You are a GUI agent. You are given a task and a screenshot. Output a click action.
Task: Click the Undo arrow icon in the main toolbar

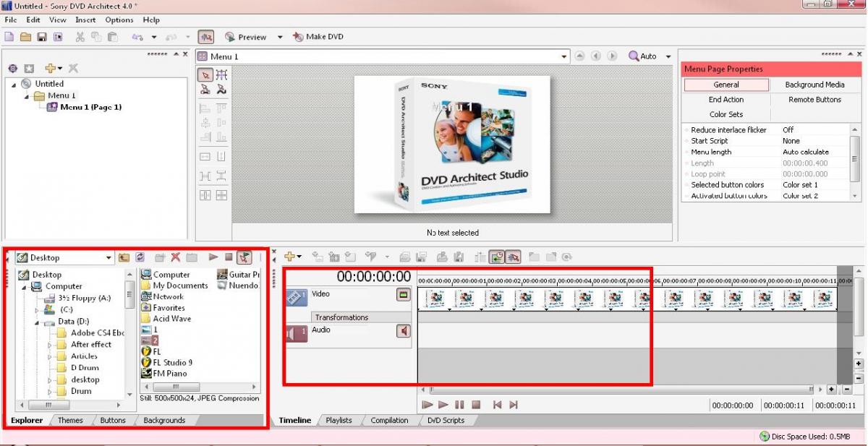[x=137, y=37]
